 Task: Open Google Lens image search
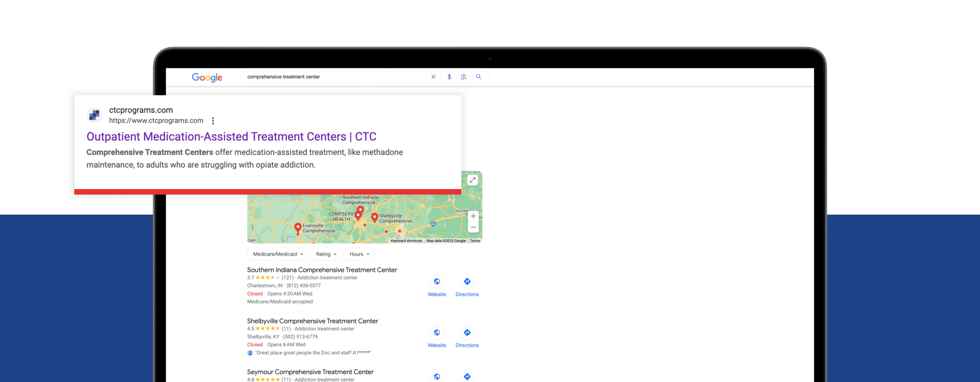(x=463, y=77)
